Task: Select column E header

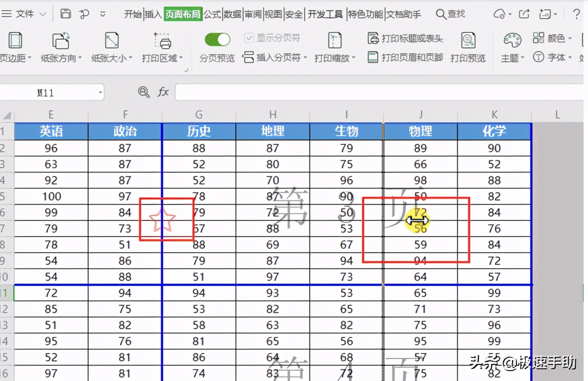Action: [51, 115]
